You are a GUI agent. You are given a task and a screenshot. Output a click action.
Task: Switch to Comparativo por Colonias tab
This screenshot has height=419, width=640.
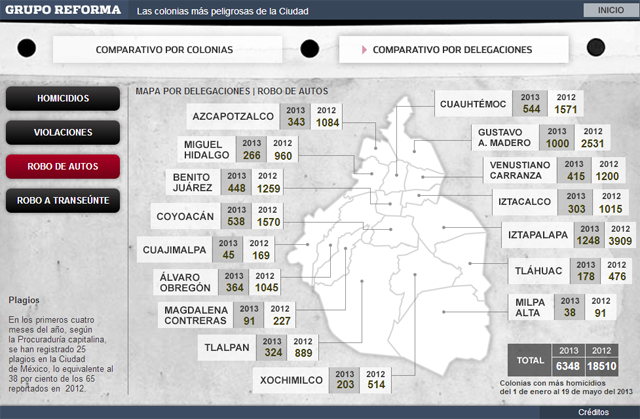click(x=164, y=49)
